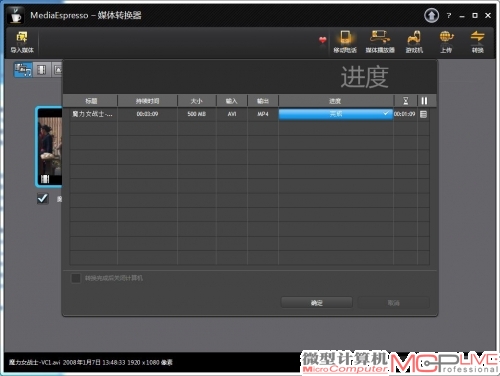The height and width of the screenshot is (376, 500).
Task: Click the output format column header
Action: pos(263,101)
